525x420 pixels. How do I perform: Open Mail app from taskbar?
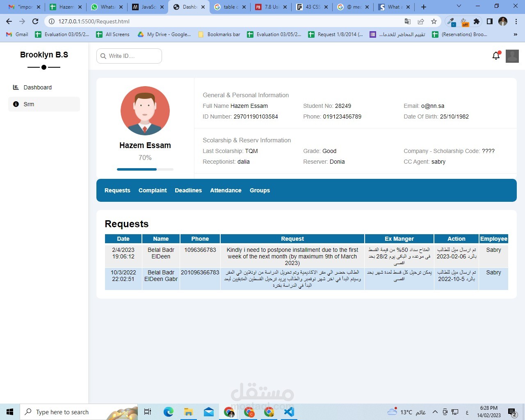tap(208, 412)
